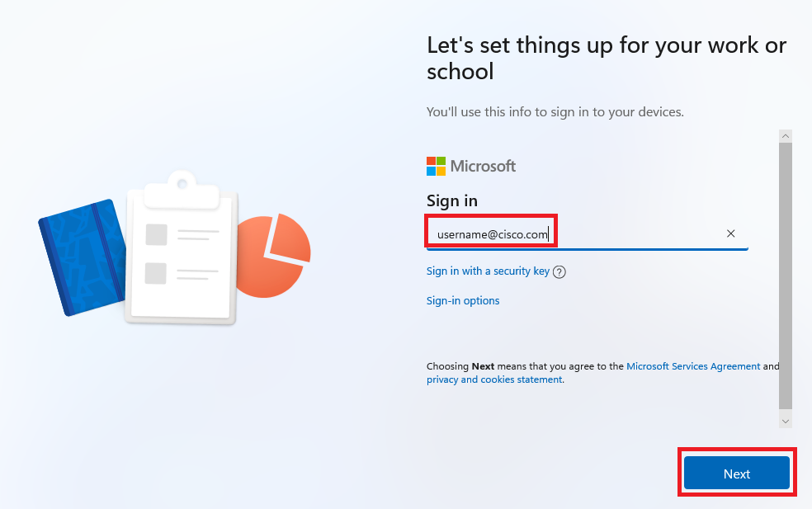The width and height of the screenshot is (812, 509).
Task: Open the Microsoft Services Agreement link
Action: (x=693, y=366)
